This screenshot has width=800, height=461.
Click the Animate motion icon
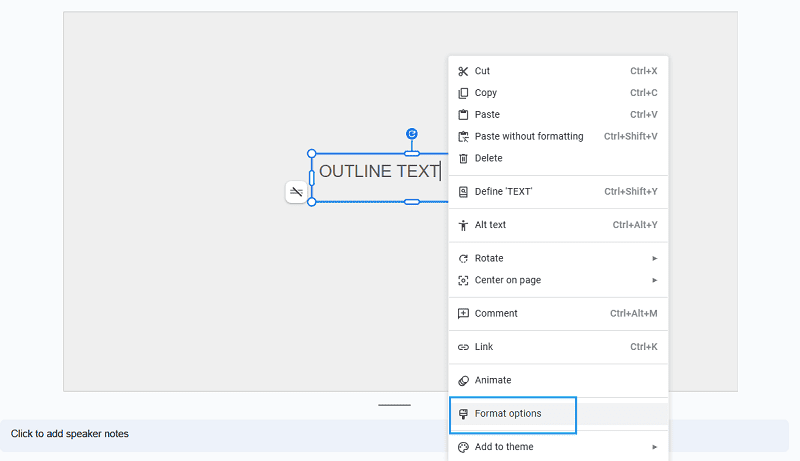[x=463, y=380]
